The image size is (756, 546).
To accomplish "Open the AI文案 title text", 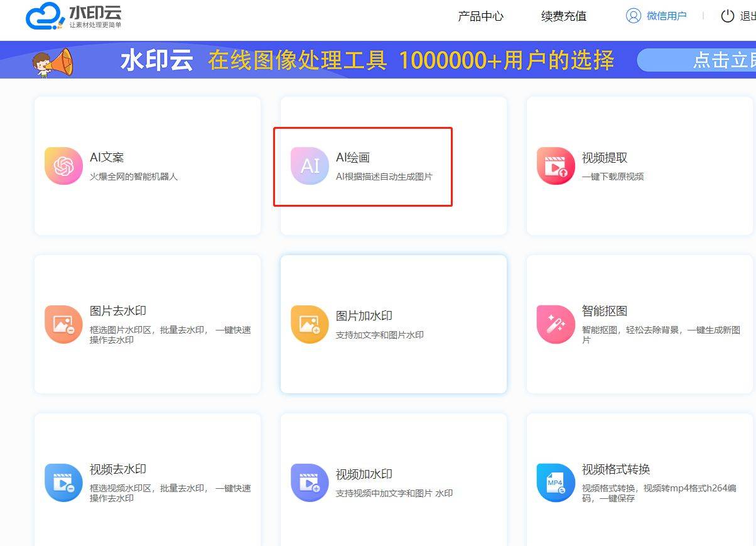I will point(107,158).
